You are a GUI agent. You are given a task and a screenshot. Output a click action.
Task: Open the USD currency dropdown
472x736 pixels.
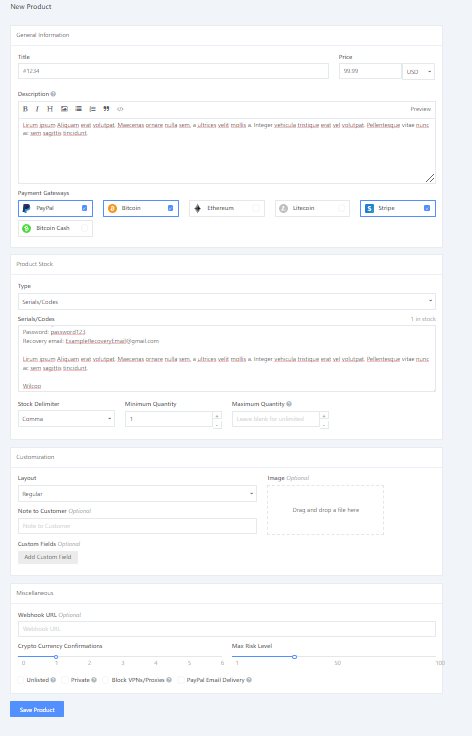pyautogui.click(x=419, y=72)
